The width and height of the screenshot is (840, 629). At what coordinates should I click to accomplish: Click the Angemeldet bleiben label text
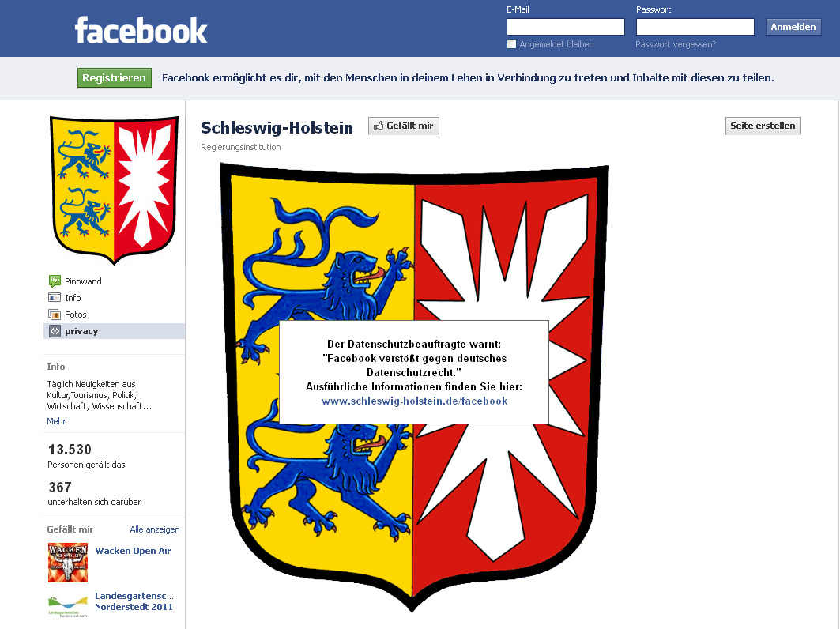click(x=556, y=44)
